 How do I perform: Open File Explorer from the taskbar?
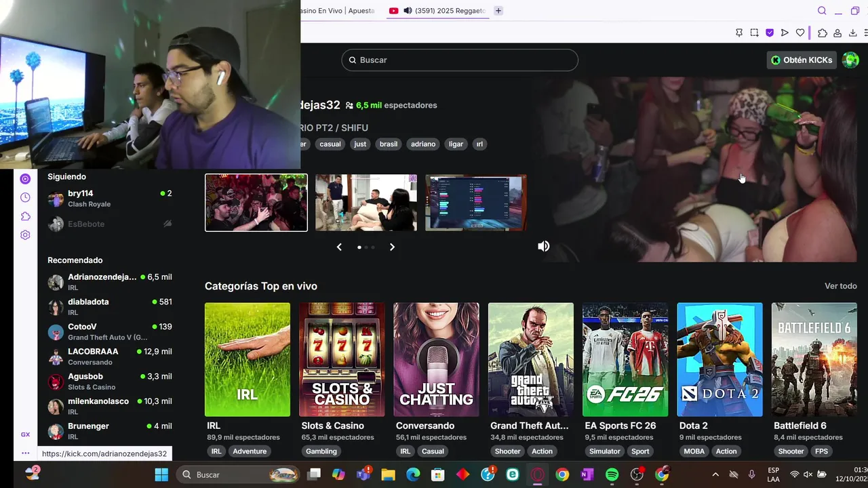click(388, 474)
